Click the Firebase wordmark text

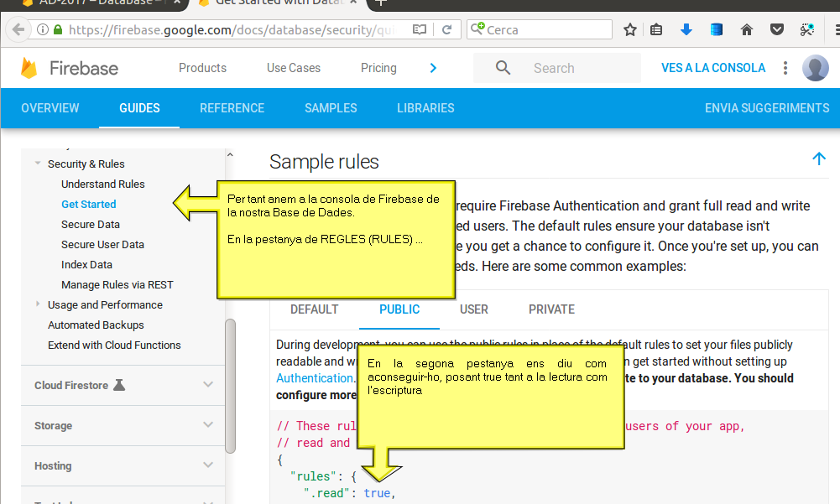[x=84, y=68]
